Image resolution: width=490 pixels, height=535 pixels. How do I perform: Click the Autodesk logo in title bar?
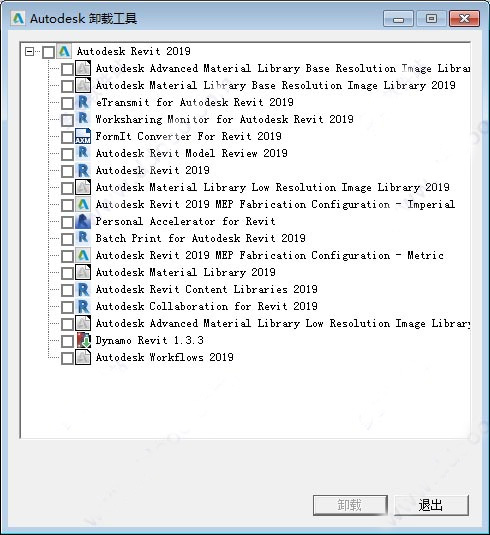18,18
